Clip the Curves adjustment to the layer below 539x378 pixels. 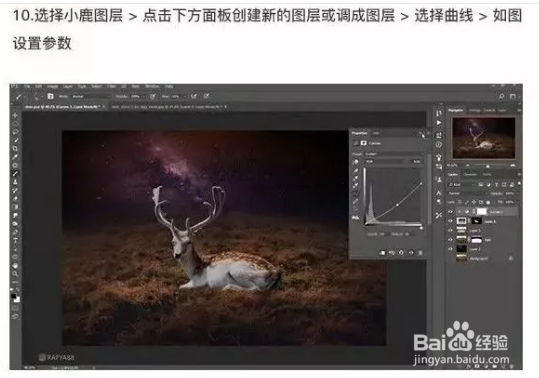pyautogui.click(x=382, y=253)
